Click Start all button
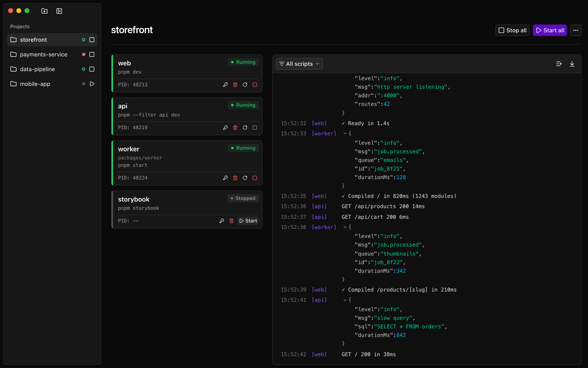 (550, 30)
